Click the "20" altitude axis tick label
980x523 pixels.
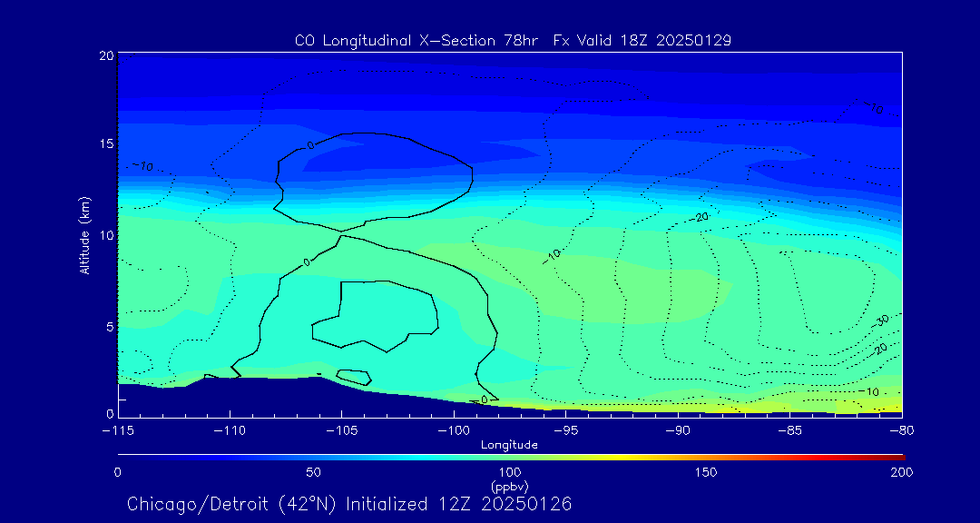pos(106,55)
